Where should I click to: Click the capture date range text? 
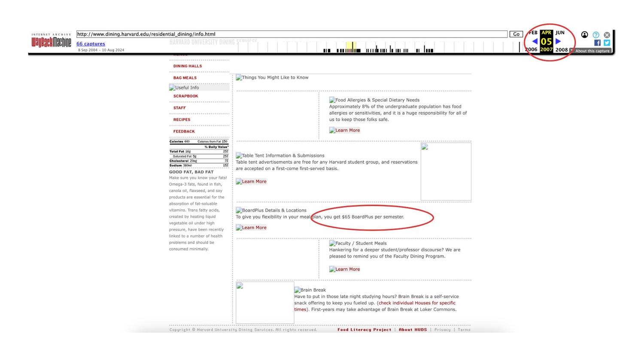101,50
